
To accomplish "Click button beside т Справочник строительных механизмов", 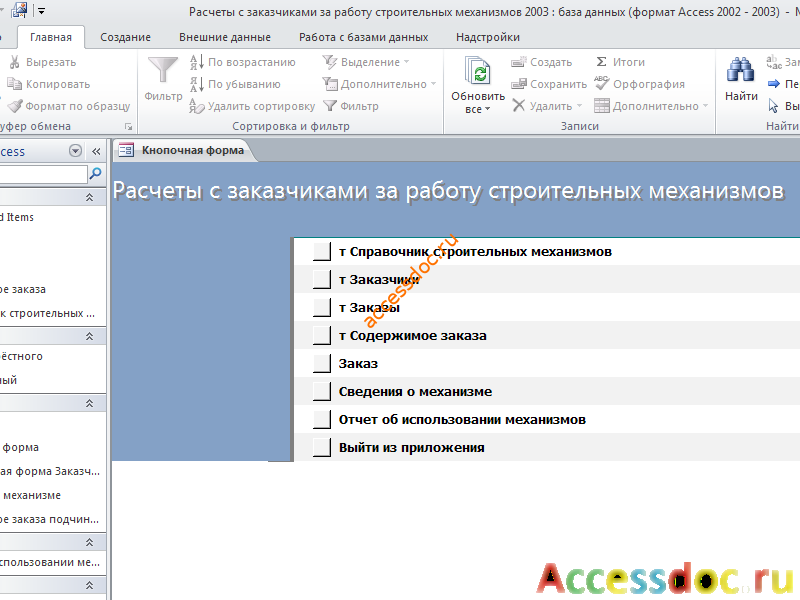I will pyautogui.click(x=322, y=252).
